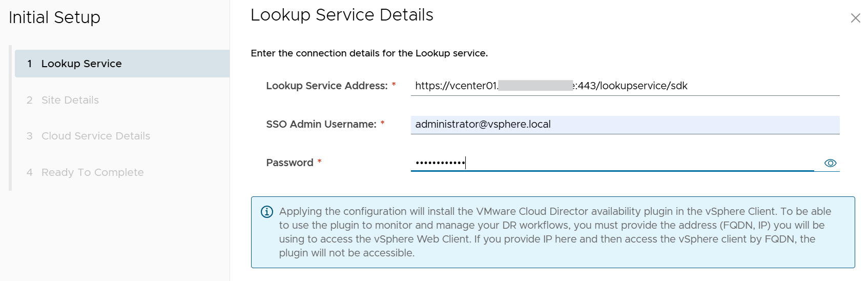Click the Lookup Service Details heading
The width and height of the screenshot is (868, 281).
(342, 15)
